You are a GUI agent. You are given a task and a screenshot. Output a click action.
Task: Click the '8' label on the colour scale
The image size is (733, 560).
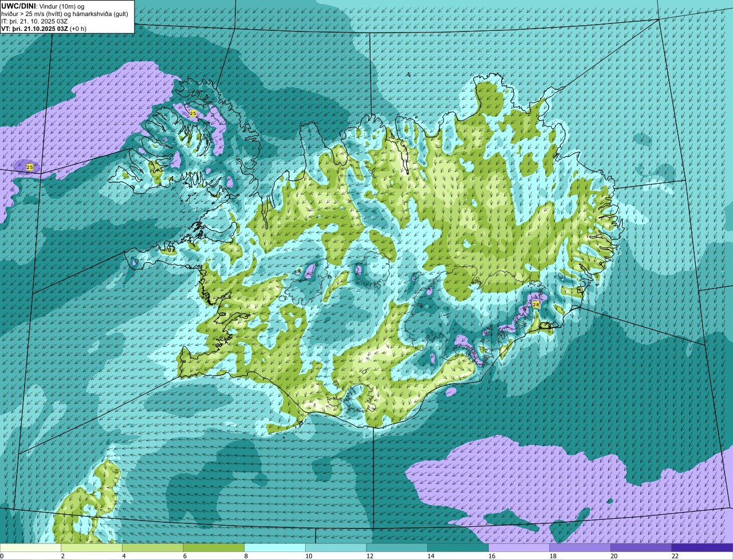click(x=245, y=556)
